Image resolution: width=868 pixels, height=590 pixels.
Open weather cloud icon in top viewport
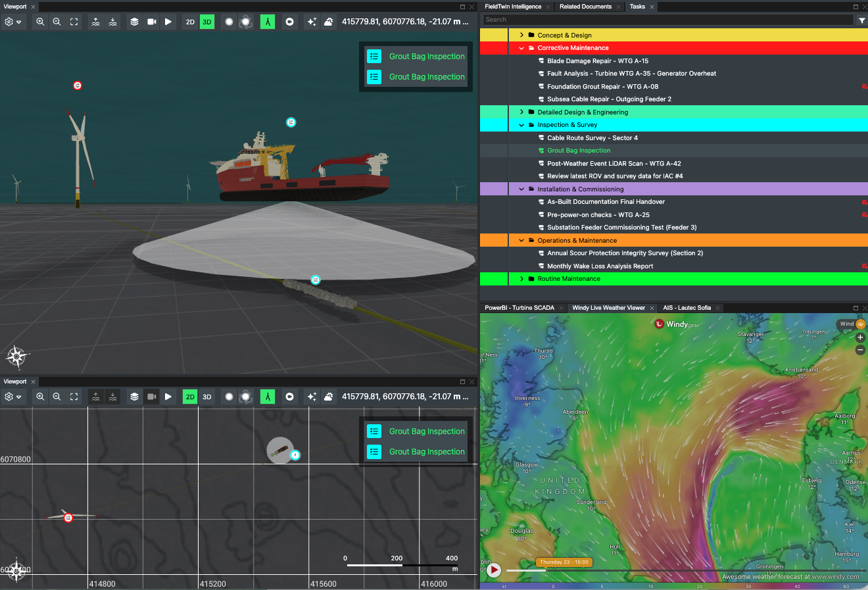[328, 22]
